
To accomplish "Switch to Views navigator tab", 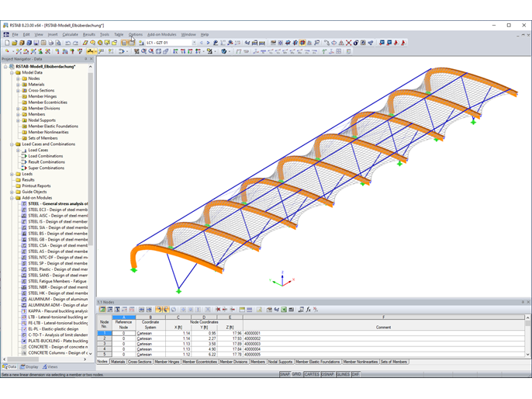I will click(50, 366).
